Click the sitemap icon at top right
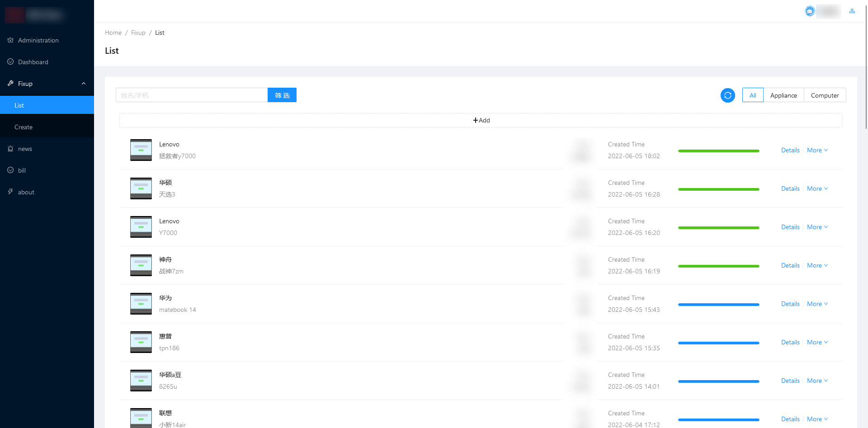The image size is (868, 428). point(852,11)
